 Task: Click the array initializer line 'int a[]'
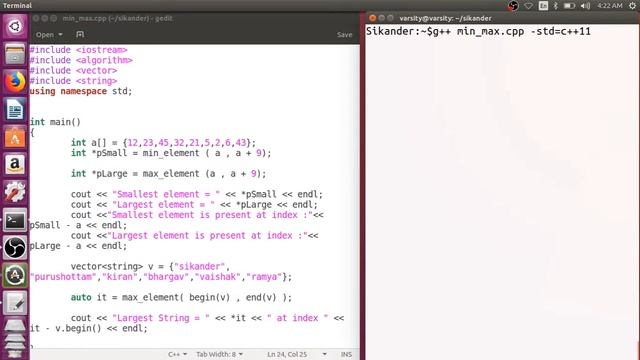163,143
